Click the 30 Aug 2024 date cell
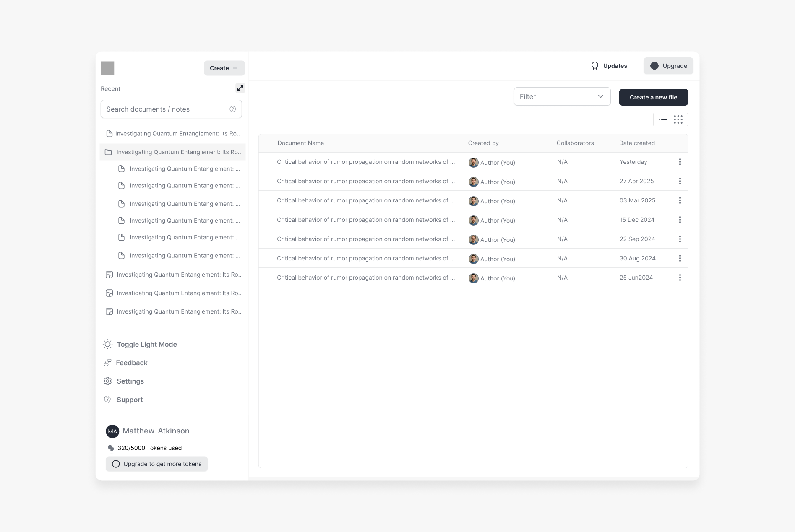 tap(638, 258)
